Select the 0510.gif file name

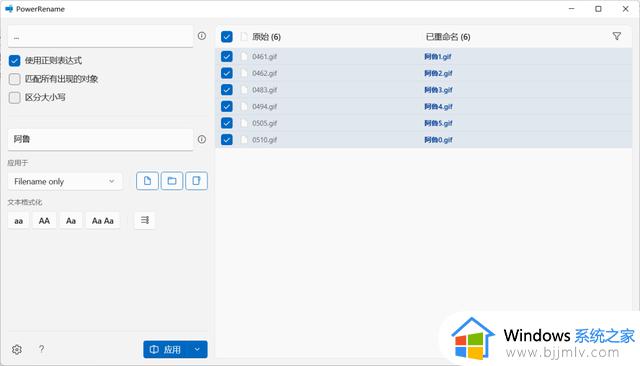(264, 140)
